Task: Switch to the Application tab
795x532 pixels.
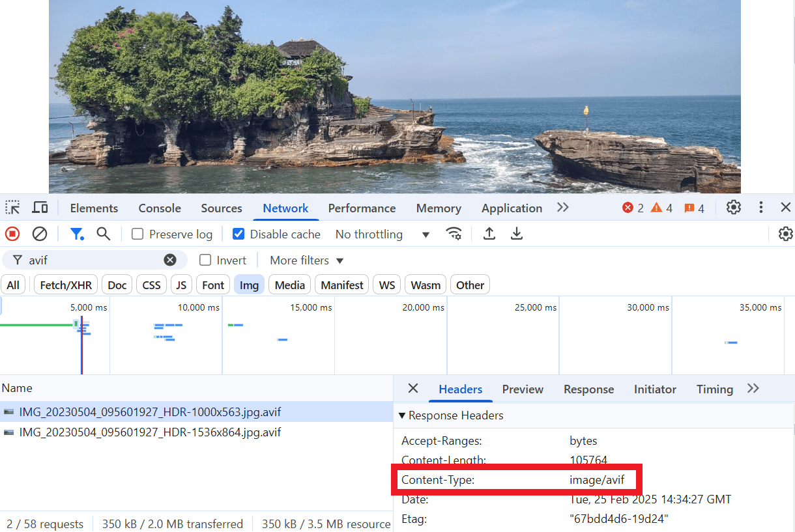Action: (512, 208)
